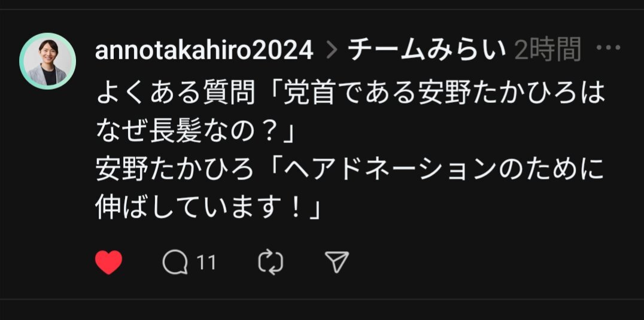Open the チームみらい community link
Viewport: 644px width, 320px height.
click(427, 50)
